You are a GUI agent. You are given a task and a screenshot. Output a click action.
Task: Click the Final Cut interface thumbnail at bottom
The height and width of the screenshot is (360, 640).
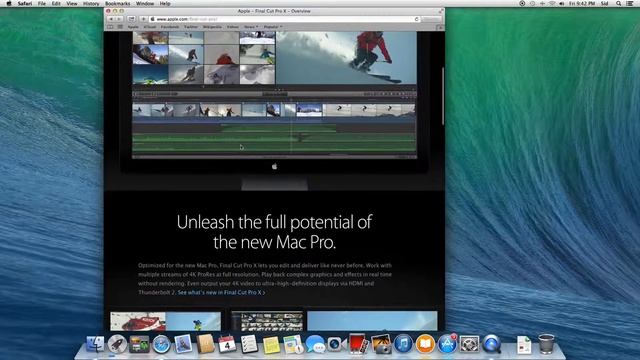click(x=267, y=321)
